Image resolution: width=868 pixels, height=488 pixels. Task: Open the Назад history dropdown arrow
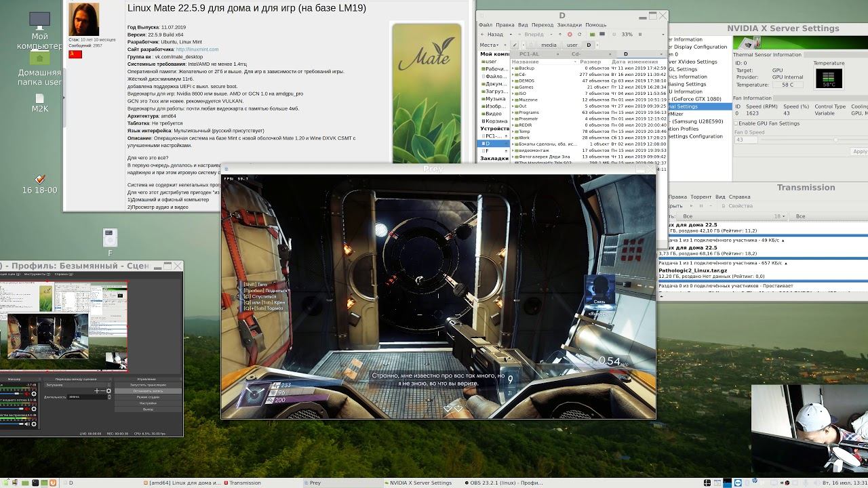(x=511, y=35)
